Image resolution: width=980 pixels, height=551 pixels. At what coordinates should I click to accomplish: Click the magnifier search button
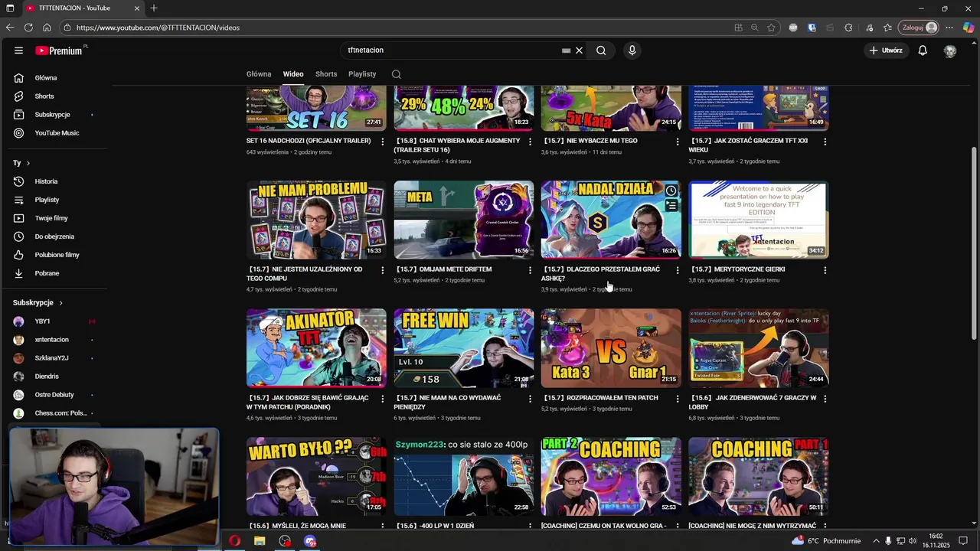[601, 51]
